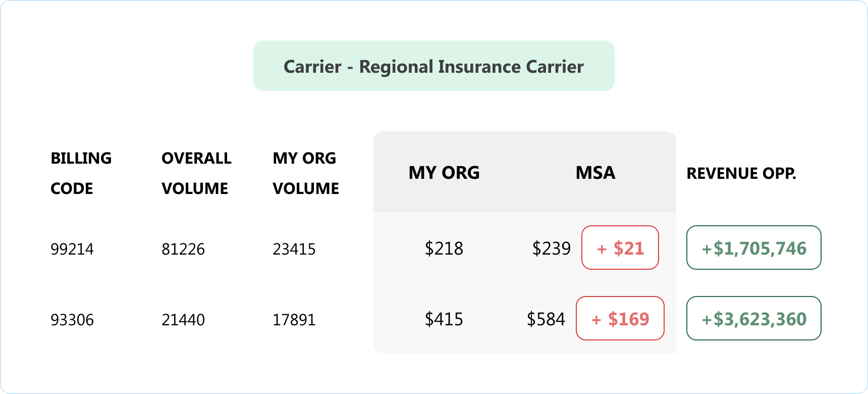Screen dimensions: 868x394
Task: Select the My Org Volume header
Action: 305,173
